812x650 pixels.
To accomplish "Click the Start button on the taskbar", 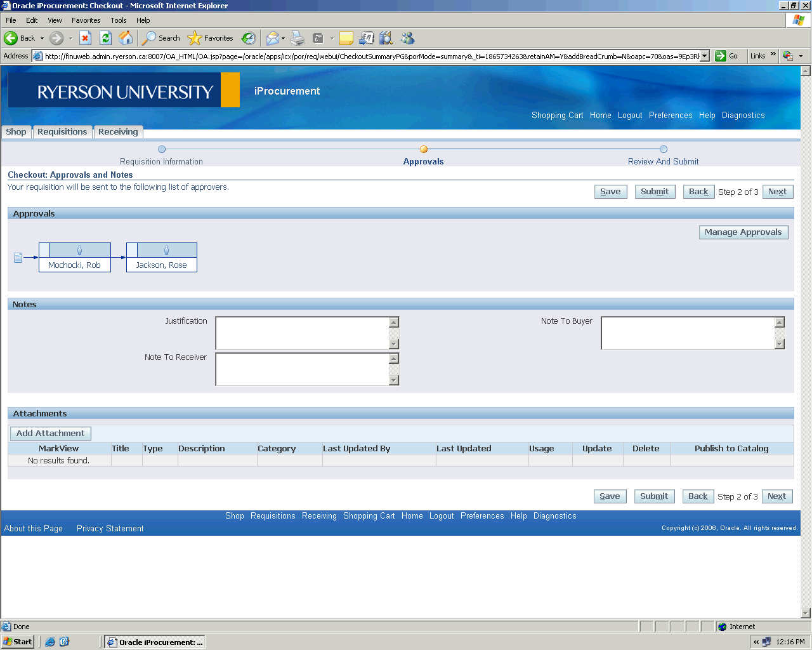I will [17, 642].
